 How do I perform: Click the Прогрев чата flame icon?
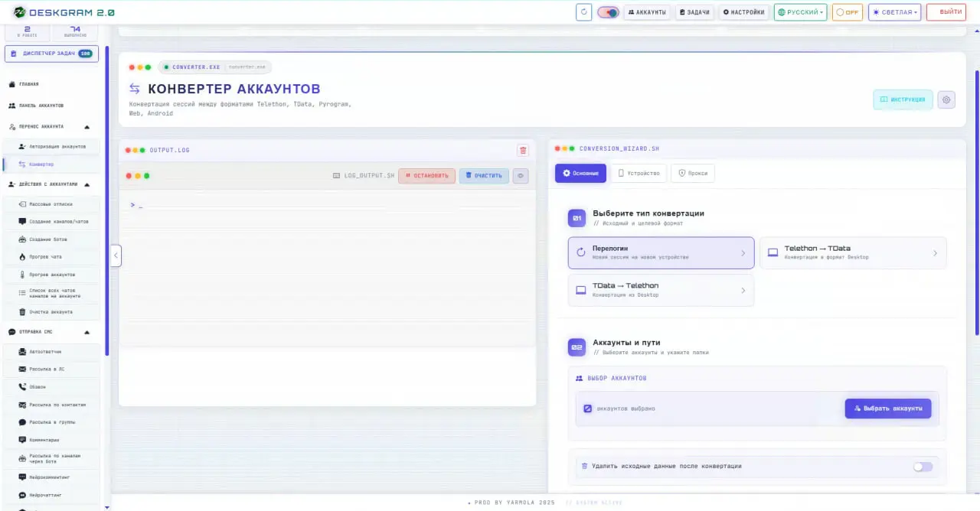click(x=22, y=257)
